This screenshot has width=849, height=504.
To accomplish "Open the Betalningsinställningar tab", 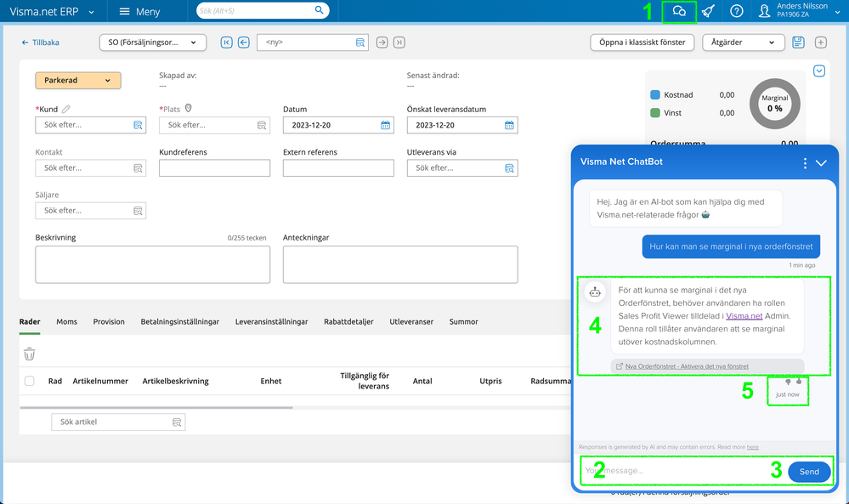I will click(x=180, y=321).
